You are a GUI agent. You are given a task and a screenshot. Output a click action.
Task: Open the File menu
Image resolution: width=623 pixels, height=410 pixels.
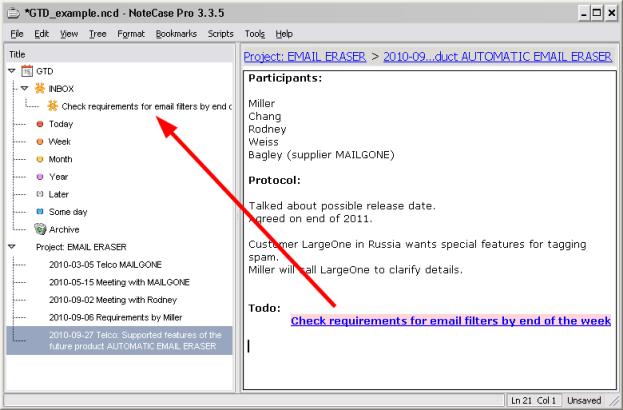pos(17,34)
